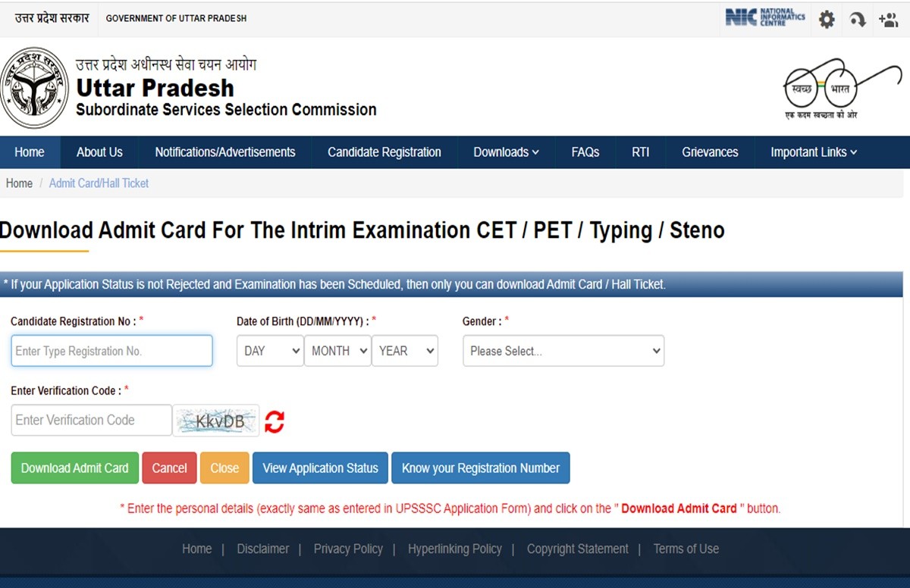Click the KkvDB captcha image
Viewport: 910px width, 588px height.
tap(216, 421)
